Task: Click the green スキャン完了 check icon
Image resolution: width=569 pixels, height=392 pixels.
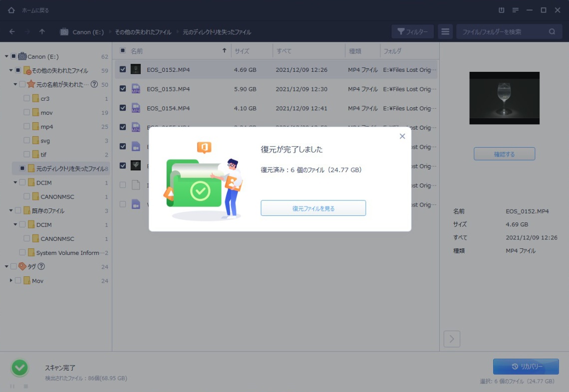Action: click(19, 368)
